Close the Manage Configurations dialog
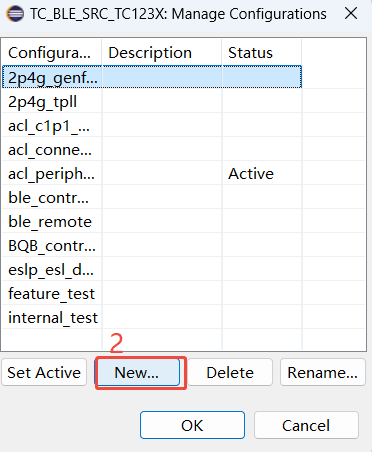Viewport: 372px width, 452px height. [351, 14]
